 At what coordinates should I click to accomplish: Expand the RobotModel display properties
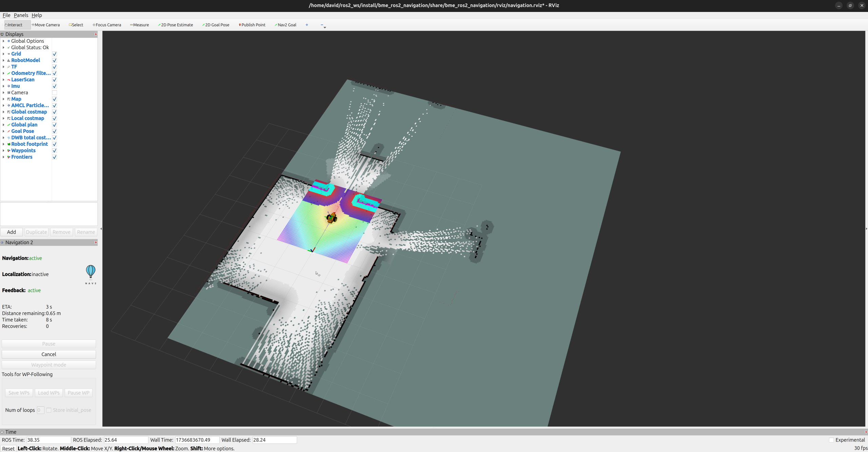(x=3, y=60)
